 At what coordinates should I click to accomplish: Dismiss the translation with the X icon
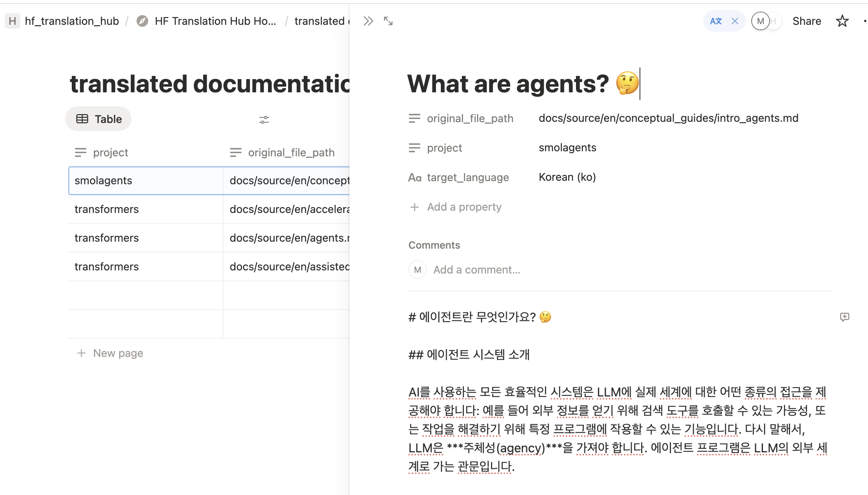pos(735,21)
